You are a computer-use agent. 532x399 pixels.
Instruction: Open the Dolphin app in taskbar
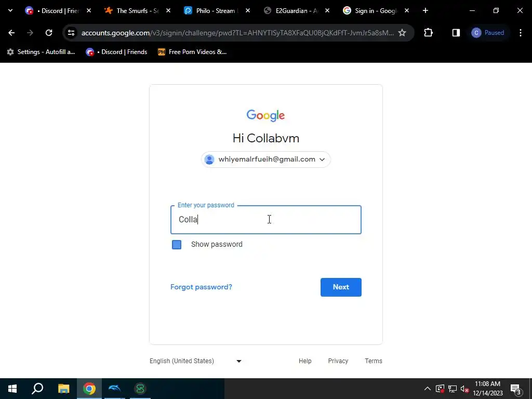coord(115,389)
